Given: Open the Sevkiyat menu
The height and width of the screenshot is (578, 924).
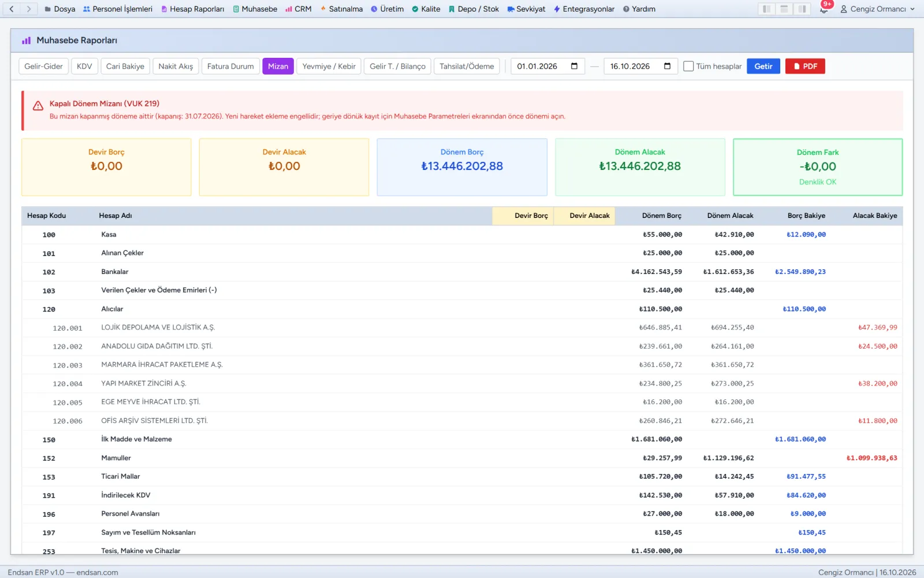Looking at the screenshot, I should [526, 9].
